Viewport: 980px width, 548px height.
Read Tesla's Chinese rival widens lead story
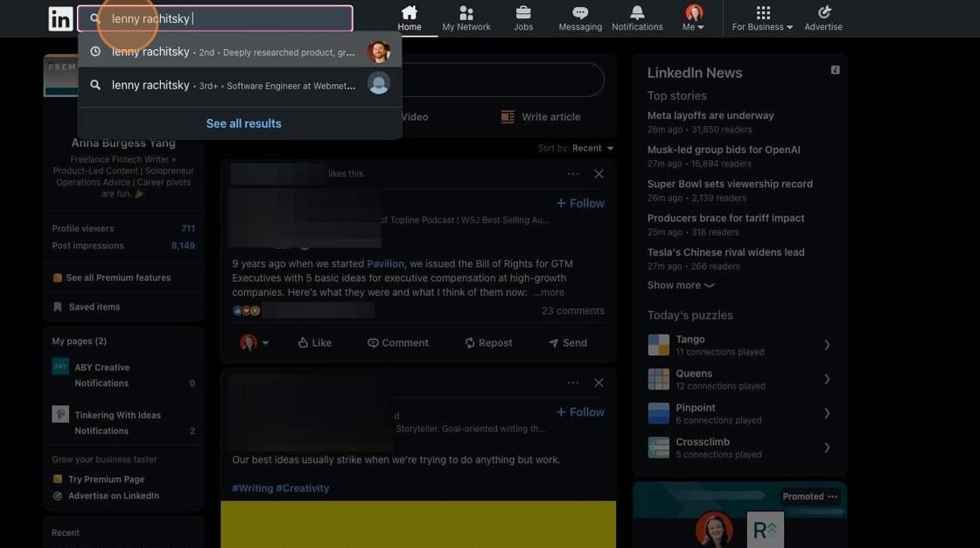point(725,252)
